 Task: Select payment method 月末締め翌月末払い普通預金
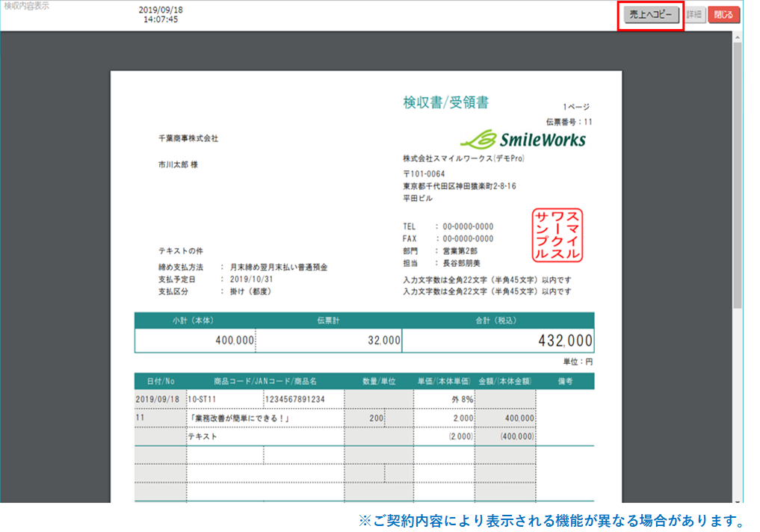pyautogui.click(x=279, y=267)
